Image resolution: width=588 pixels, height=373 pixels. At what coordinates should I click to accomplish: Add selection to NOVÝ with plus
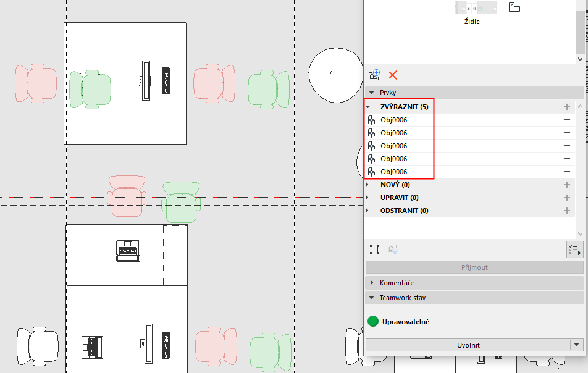pos(566,185)
